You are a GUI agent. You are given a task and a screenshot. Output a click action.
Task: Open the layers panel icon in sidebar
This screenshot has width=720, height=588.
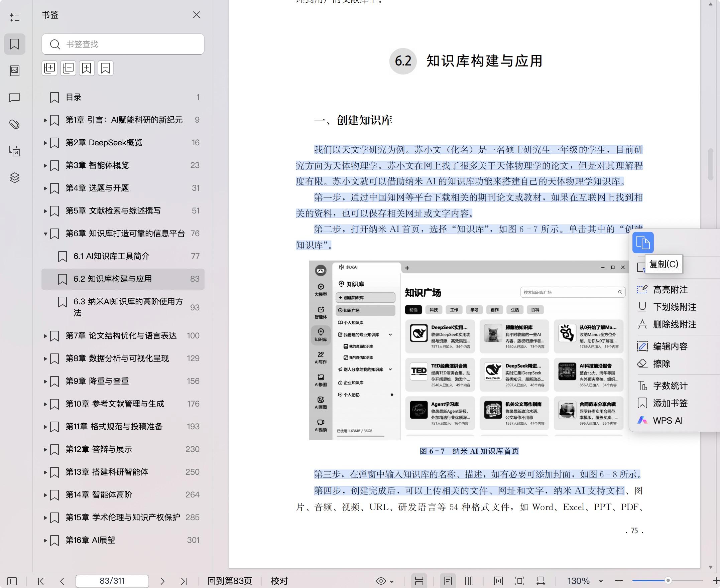(x=15, y=178)
